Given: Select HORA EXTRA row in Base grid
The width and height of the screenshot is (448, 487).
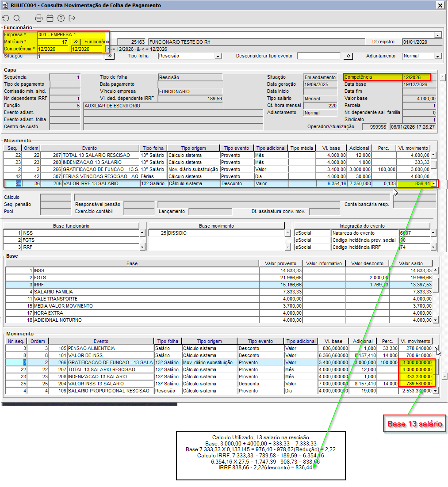Looking at the screenshot, I should pyautogui.click(x=219, y=313).
